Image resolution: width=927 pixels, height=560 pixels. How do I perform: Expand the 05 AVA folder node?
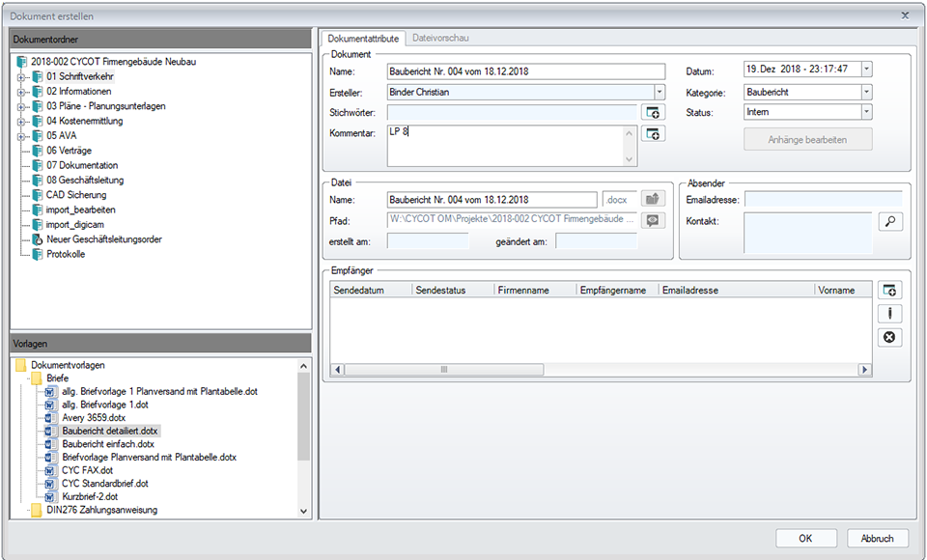tap(20, 136)
